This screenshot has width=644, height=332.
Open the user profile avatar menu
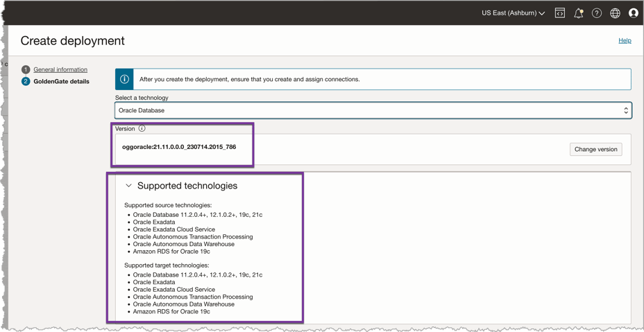(633, 13)
